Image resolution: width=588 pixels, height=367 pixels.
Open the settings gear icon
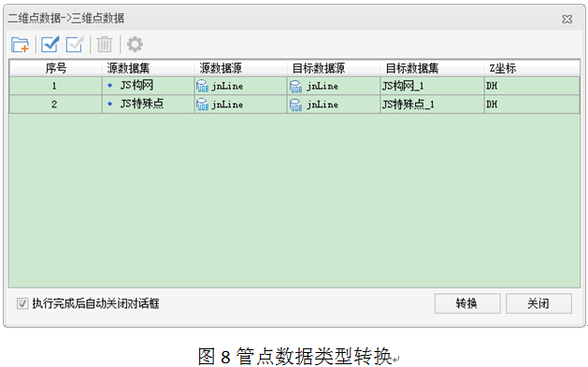(x=135, y=44)
